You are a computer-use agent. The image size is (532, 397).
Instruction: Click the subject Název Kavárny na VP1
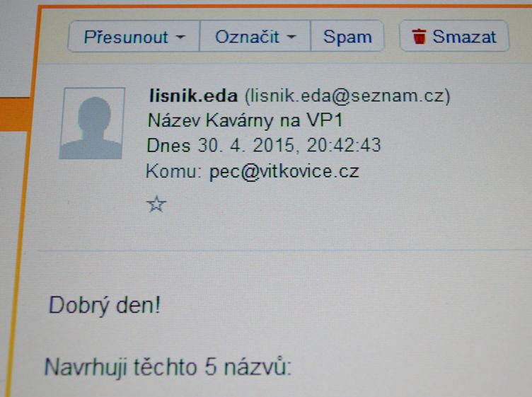(245, 120)
